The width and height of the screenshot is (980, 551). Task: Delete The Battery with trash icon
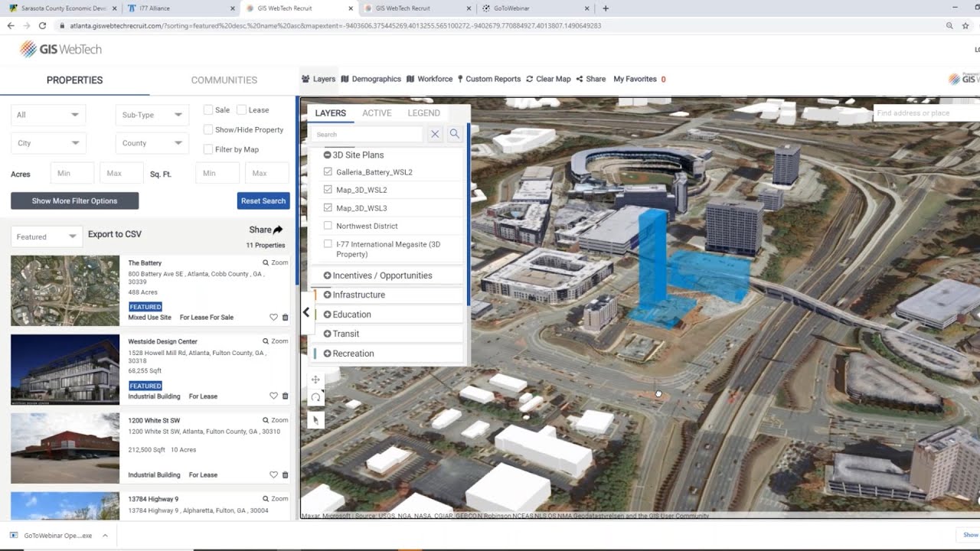[x=286, y=318]
